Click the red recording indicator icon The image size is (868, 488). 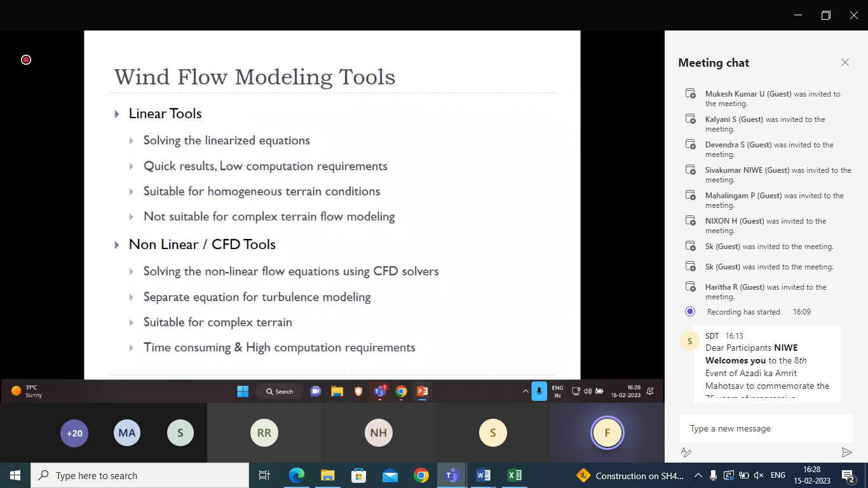coord(26,60)
